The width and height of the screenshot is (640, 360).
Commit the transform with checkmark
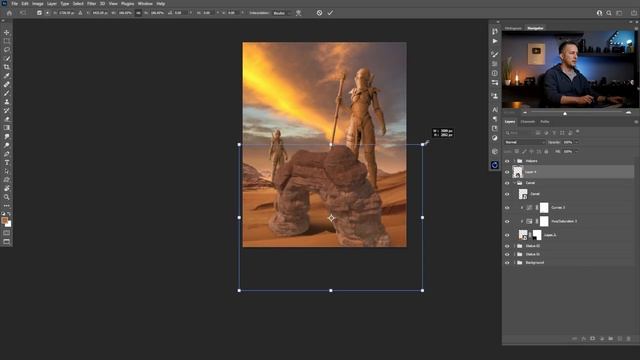(330, 13)
